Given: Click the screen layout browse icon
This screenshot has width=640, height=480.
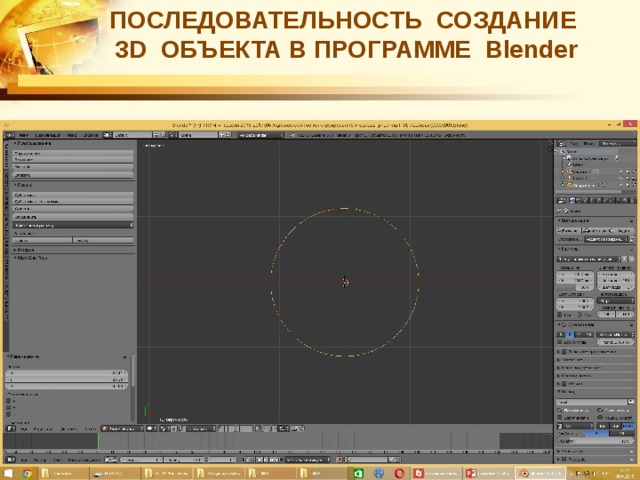Looking at the screenshot, I should 107,135.
